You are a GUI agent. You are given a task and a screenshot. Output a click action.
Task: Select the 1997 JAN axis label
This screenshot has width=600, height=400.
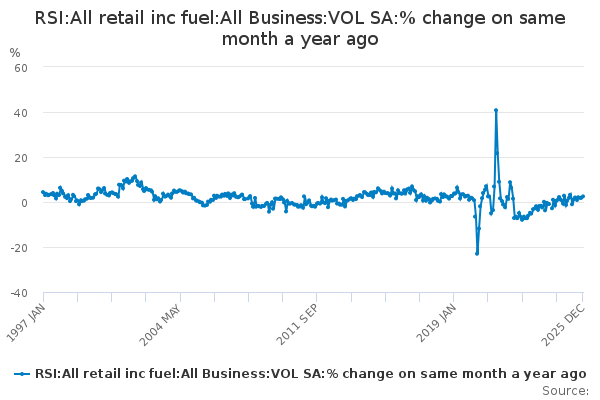26,323
